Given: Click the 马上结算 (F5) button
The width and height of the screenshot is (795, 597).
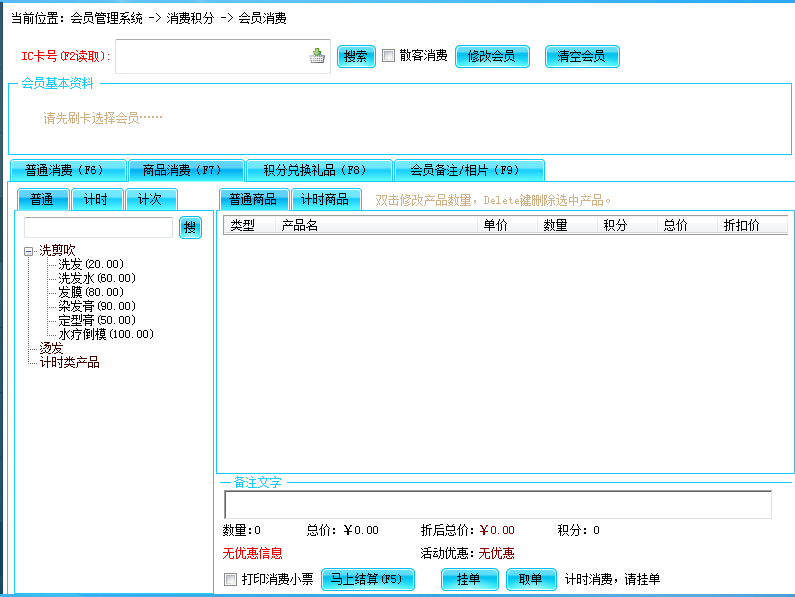Looking at the screenshot, I should (x=367, y=579).
